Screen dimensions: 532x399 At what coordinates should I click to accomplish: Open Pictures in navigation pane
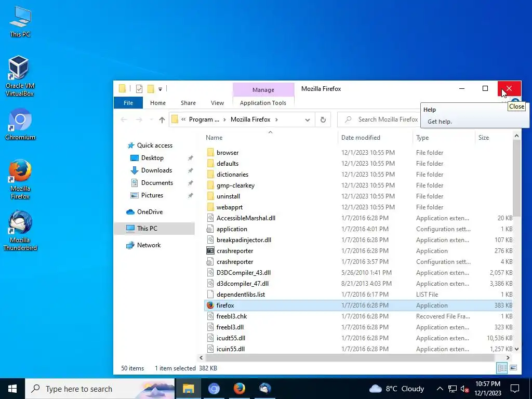pyautogui.click(x=152, y=195)
